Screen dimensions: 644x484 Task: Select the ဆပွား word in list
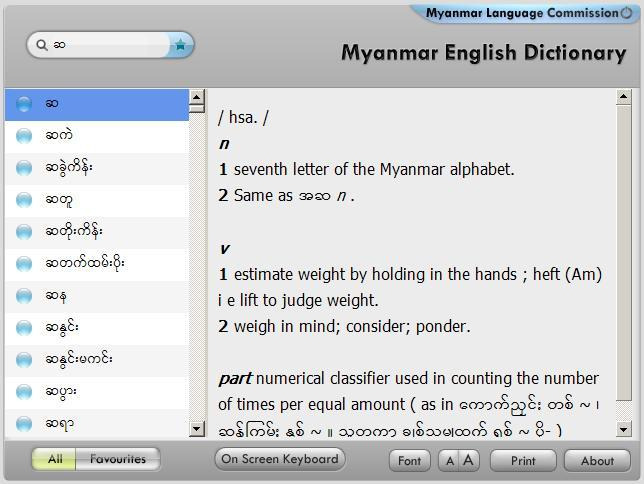(97, 393)
